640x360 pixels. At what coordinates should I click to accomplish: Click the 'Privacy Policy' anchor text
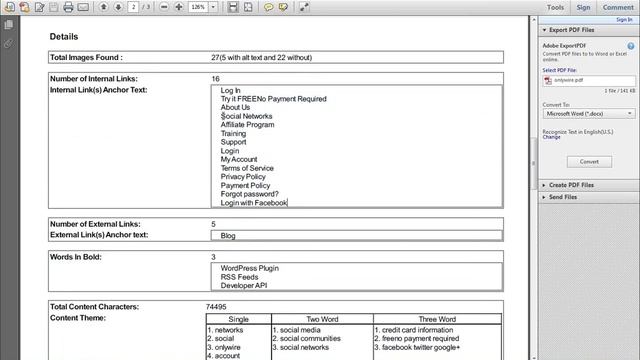click(x=243, y=177)
